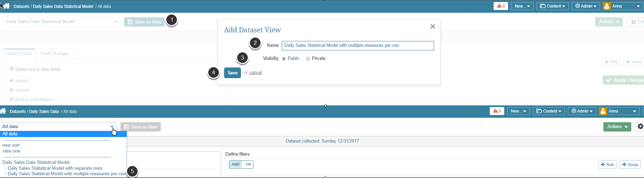Select Private visibility radio button

point(308,59)
